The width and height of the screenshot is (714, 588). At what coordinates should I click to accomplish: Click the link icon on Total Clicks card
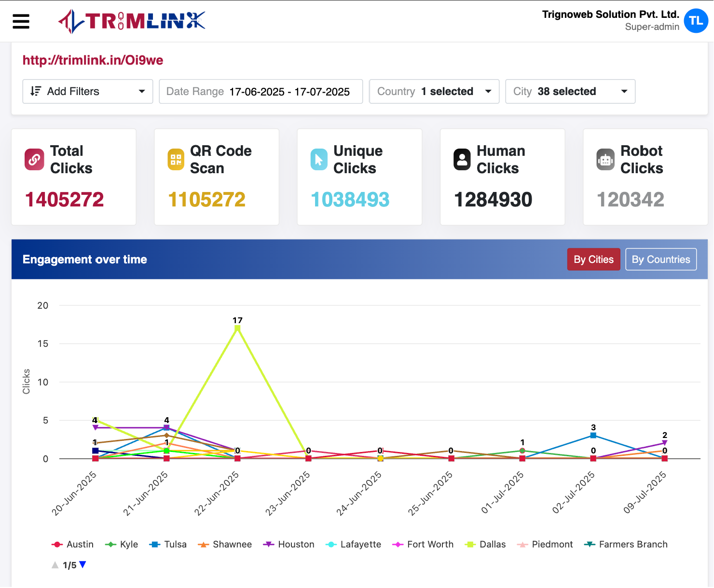34,159
